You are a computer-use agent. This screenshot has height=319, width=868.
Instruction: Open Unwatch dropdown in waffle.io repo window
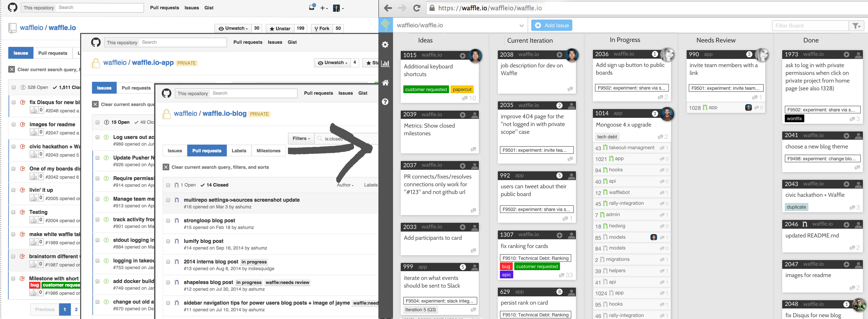tap(233, 28)
